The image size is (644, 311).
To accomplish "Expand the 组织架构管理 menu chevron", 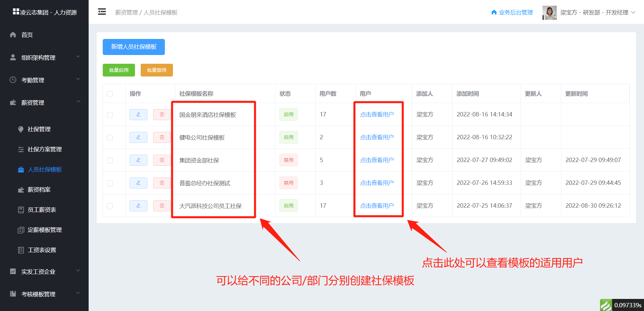I will 78,57.
